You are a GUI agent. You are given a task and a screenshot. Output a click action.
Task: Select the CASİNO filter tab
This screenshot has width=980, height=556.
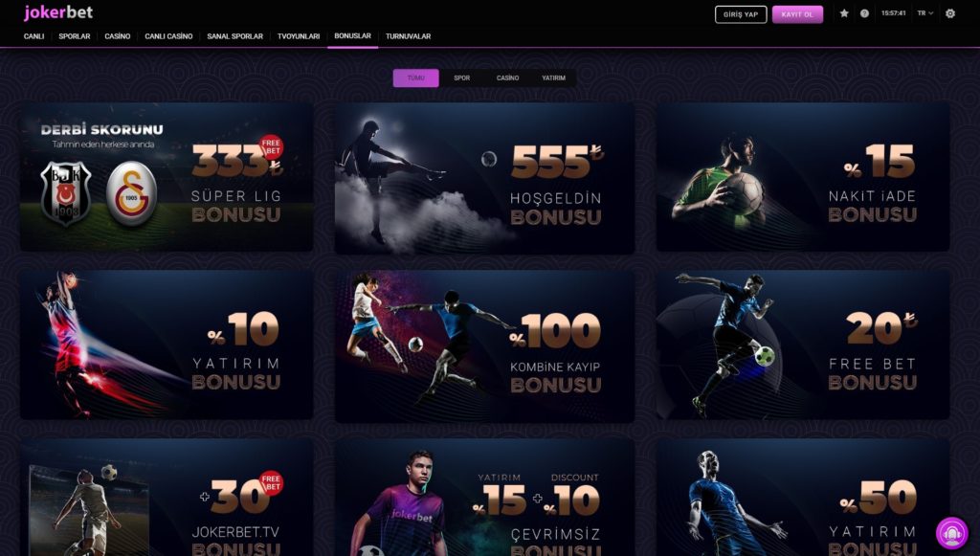pyautogui.click(x=507, y=78)
